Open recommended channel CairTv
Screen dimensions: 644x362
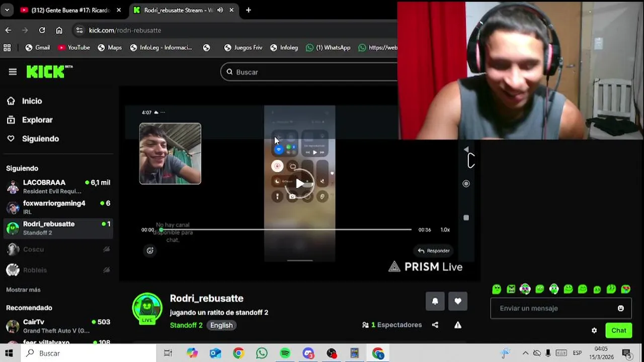[x=58, y=326]
